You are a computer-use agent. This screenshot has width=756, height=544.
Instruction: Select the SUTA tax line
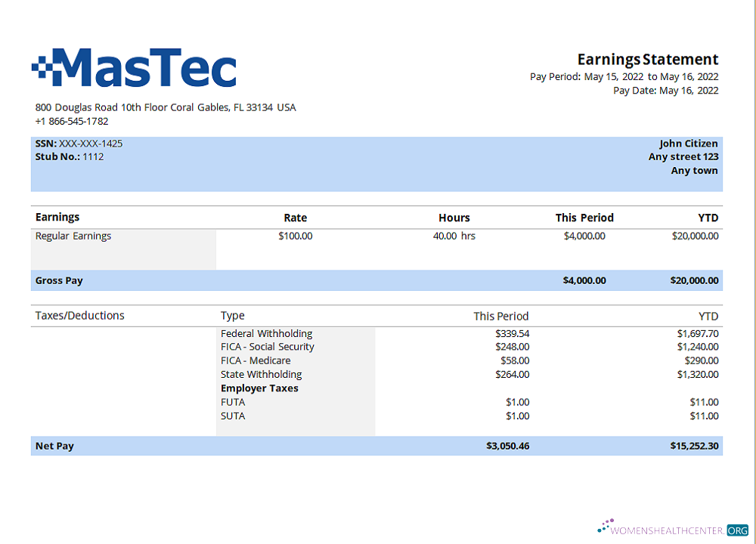click(232, 416)
